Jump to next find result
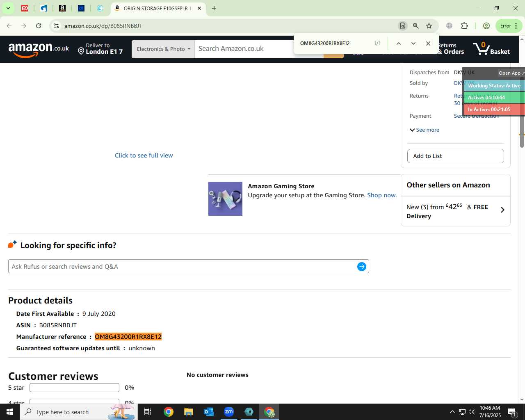The width and height of the screenshot is (525, 420). pos(413,43)
